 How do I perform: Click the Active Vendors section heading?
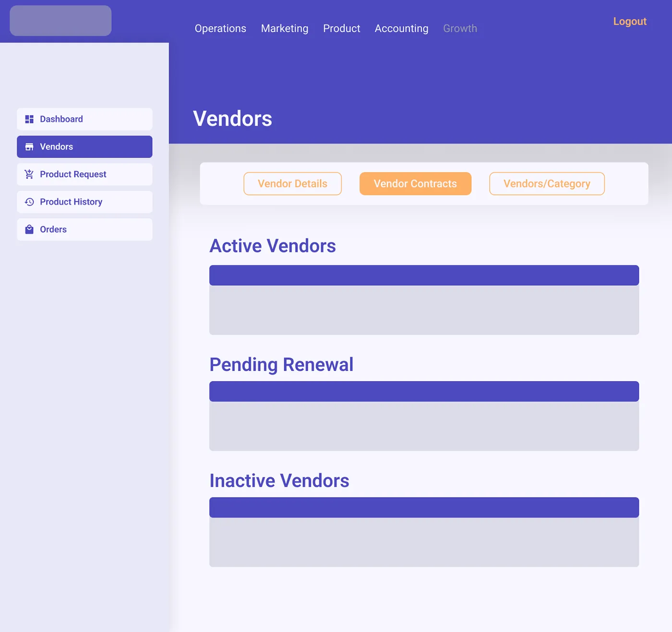click(273, 246)
